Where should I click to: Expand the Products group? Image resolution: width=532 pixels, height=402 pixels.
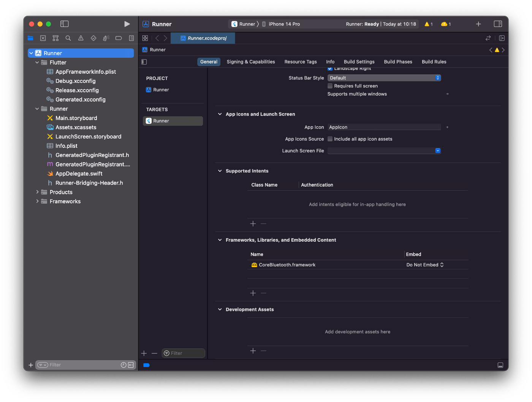[x=37, y=192]
